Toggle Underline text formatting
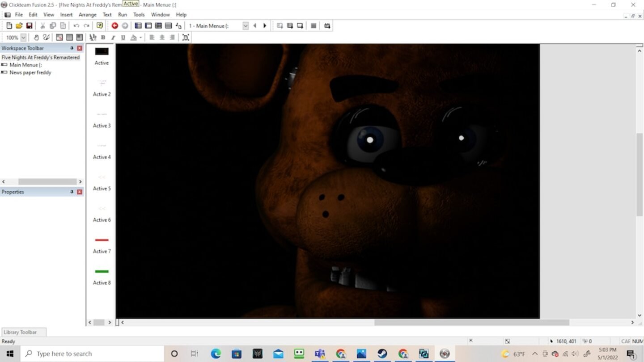The height and width of the screenshot is (362, 644). coord(123,38)
